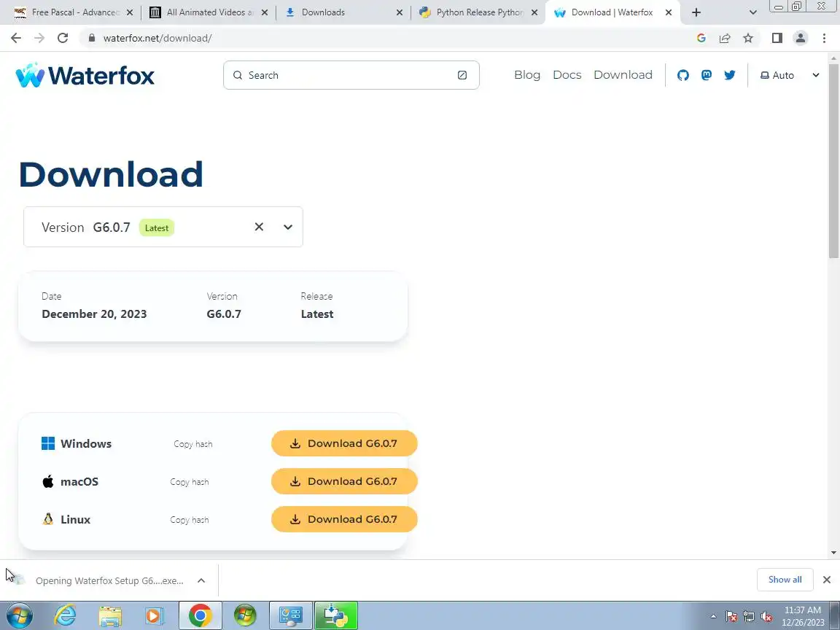The width and height of the screenshot is (840, 630).
Task: Download G6.0.7 for Windows
Action: (344, 443)
